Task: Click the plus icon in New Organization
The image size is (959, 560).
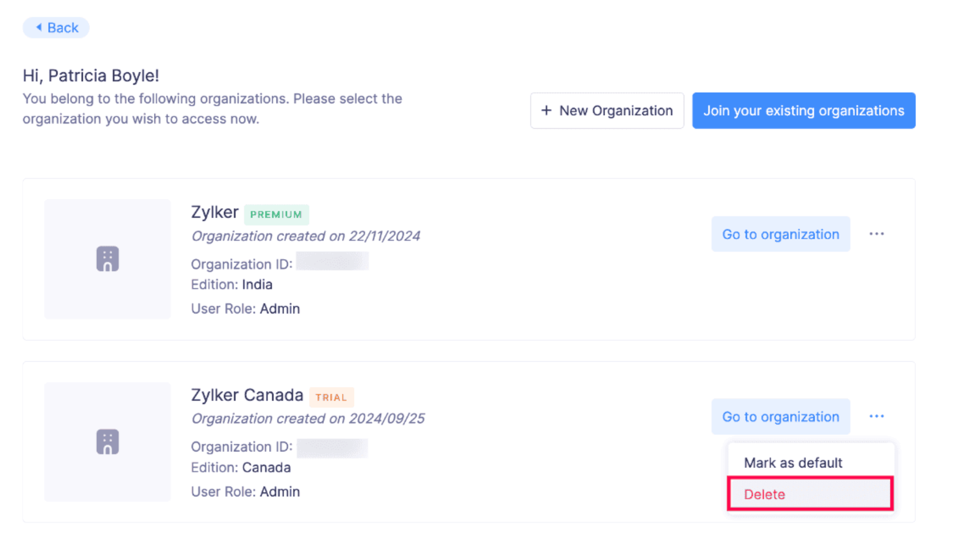Action: point(546,110)
